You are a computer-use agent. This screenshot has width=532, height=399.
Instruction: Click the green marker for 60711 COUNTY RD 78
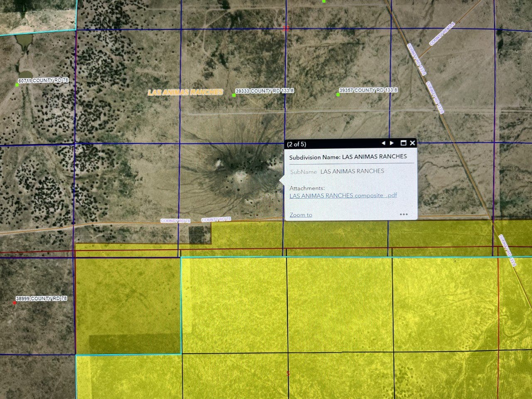pos(17,86)
